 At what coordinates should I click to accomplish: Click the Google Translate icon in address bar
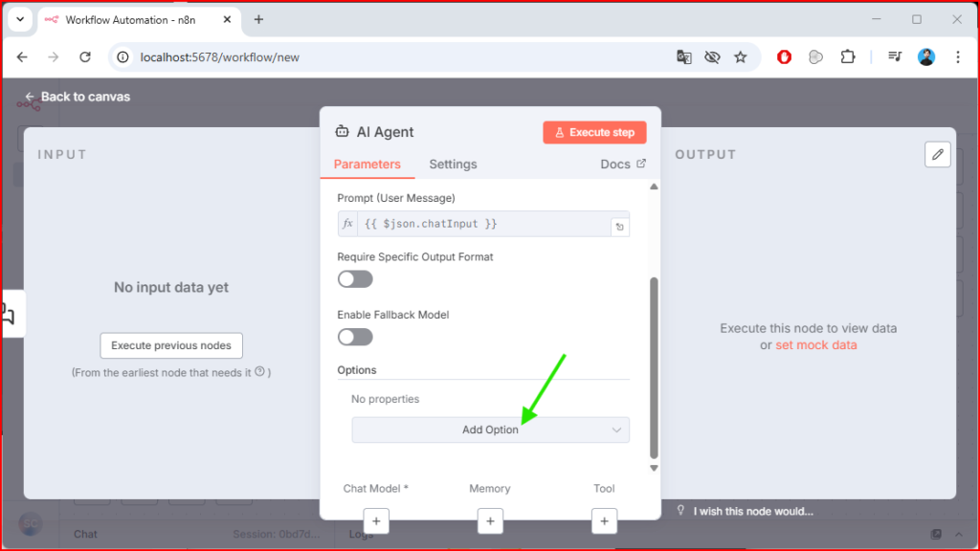pyautogui.click(x=683, y=57)
